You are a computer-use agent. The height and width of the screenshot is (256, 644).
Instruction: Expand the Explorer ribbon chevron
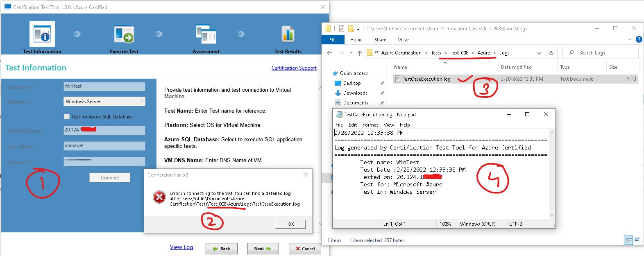[630, 40]
